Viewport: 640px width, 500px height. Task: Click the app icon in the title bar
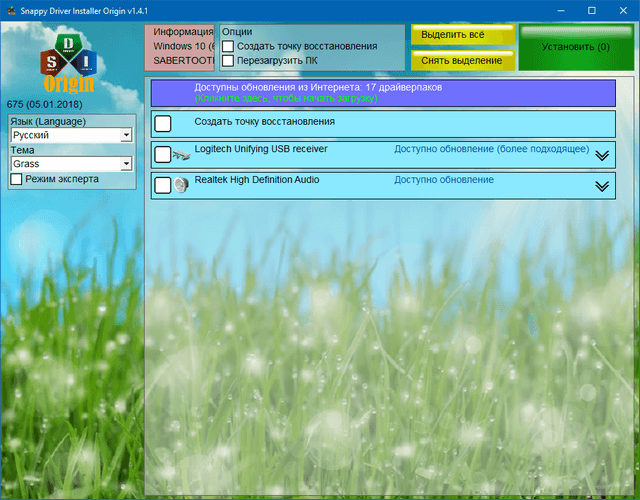pos(11,9)
